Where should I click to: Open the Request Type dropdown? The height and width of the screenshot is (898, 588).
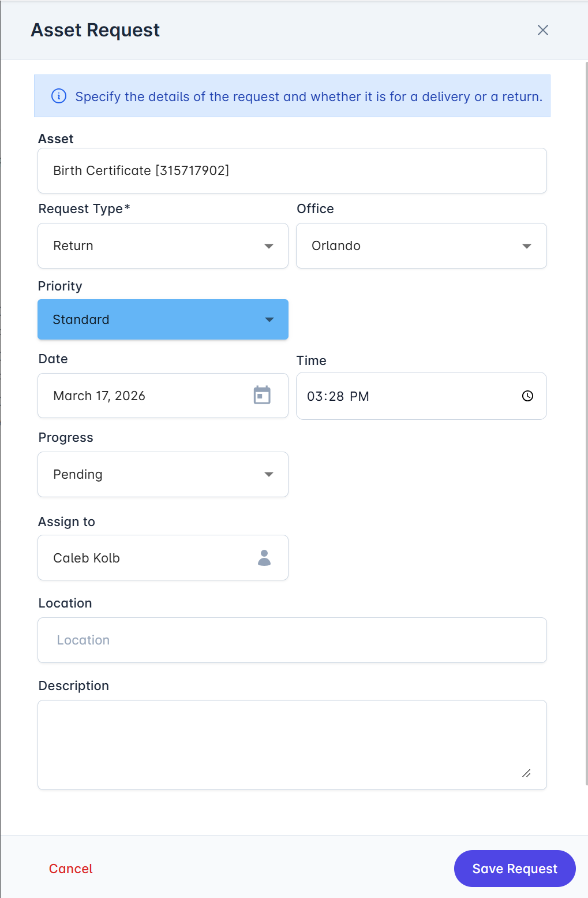click(163, 246)
